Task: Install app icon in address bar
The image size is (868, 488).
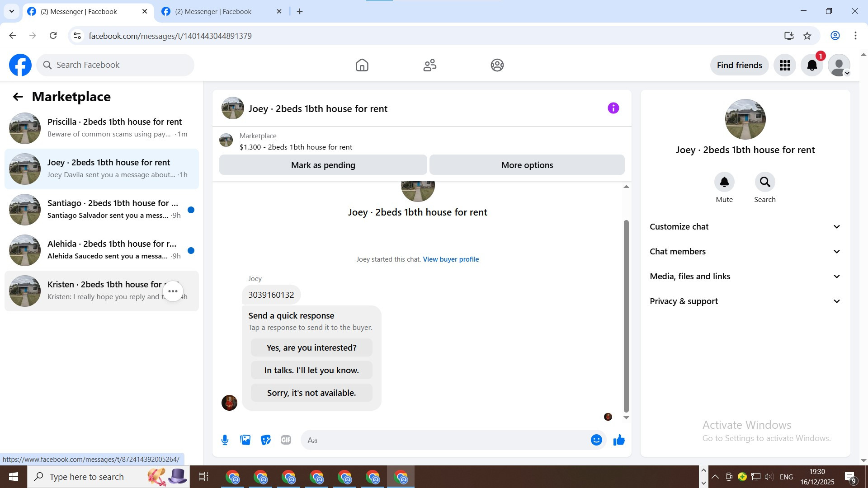Action: pos(789,36)
